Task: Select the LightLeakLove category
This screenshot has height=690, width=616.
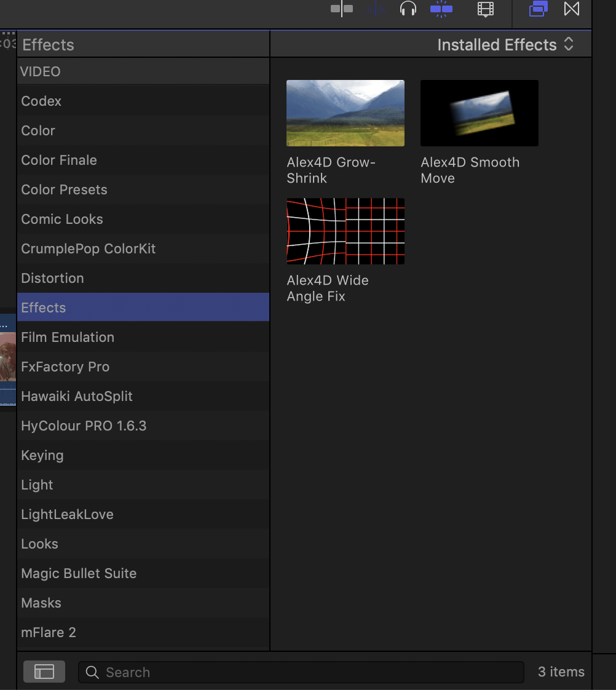Action: coord(143,514)
